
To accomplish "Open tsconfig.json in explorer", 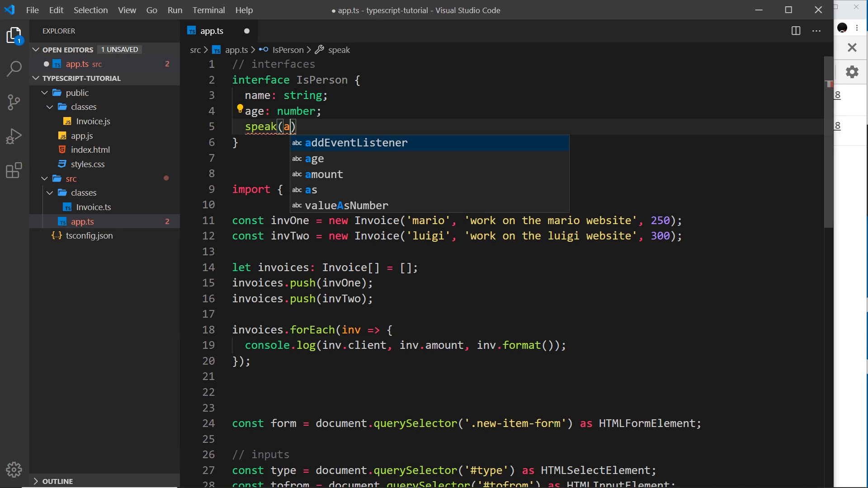I will point(105,235).
